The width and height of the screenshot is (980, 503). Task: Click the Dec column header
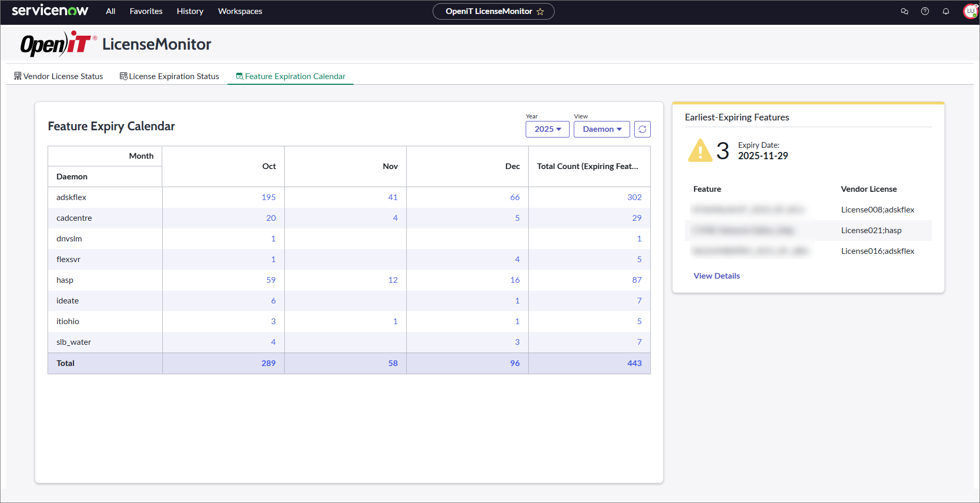tap(467, 166)
